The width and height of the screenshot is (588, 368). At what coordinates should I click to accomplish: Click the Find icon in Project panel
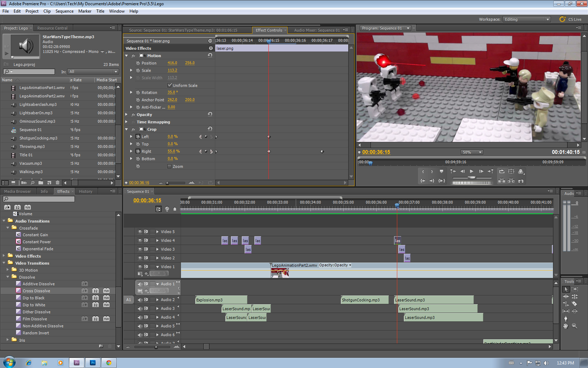click(x=33, y=183)
